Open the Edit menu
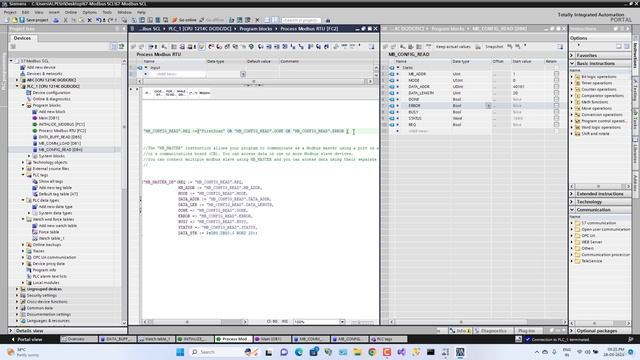640x360 pixels. point(25,12)
